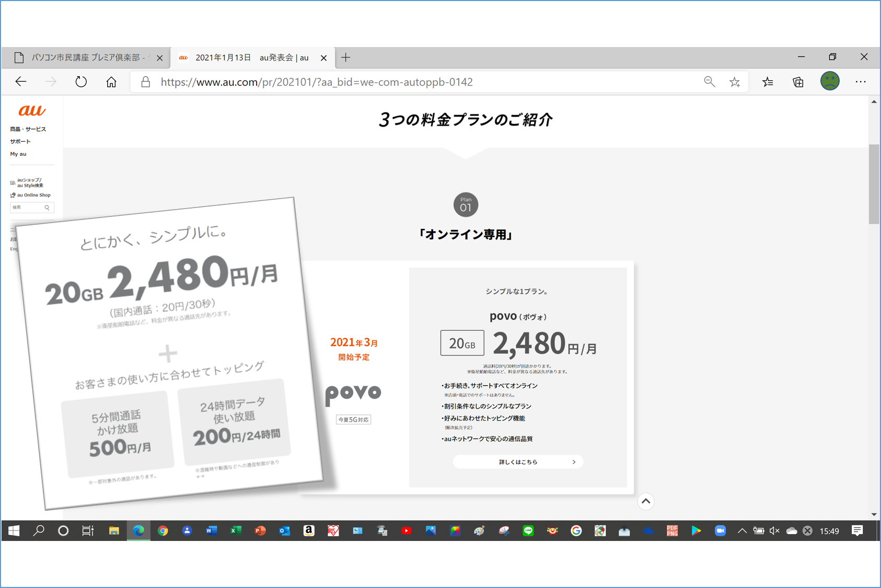The image size is (881, 588).
Task: Click the scroll-to-top arrow button
Action: click(x=646, y=501)
